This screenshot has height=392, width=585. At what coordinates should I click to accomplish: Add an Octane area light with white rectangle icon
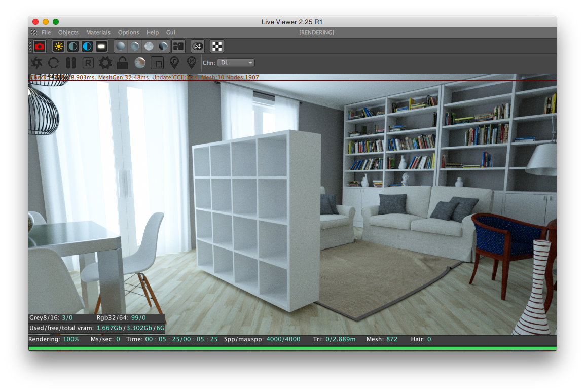pos(101,46)
